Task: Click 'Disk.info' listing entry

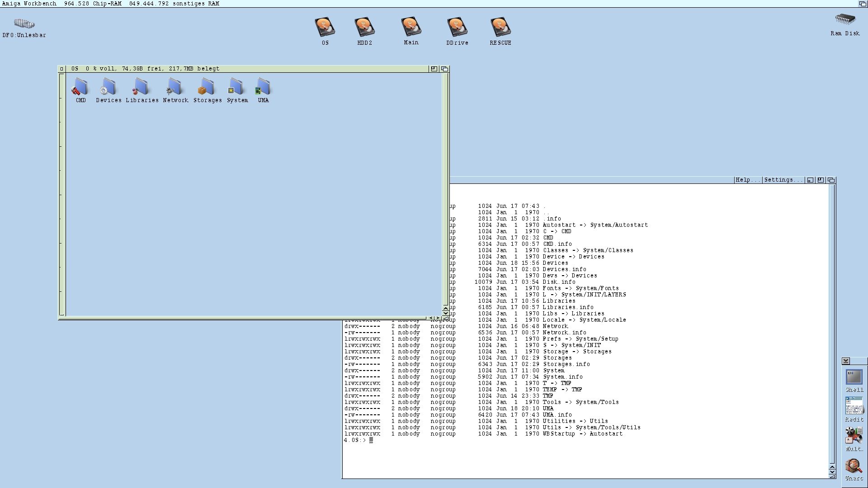Action: (559, 282)
